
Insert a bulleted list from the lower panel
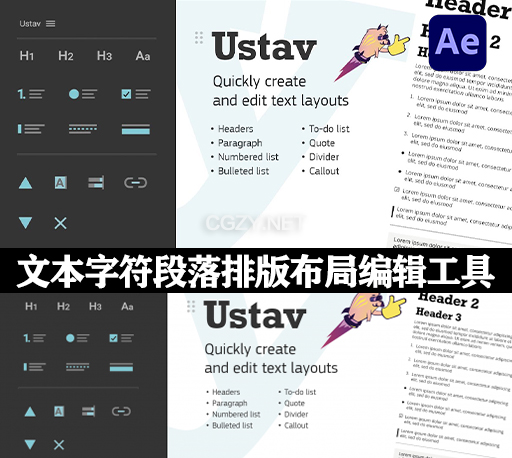pos(78,338)
